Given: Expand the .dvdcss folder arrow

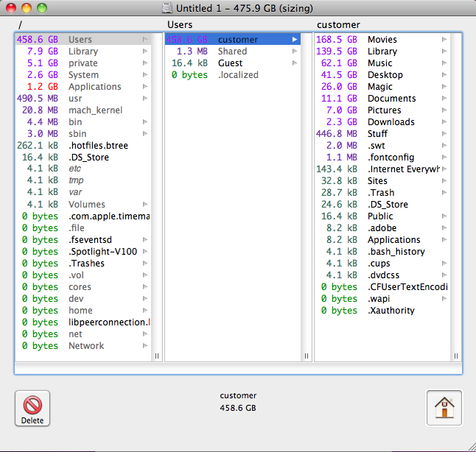Looking at the screenshot, I should (x=444, y=275).
